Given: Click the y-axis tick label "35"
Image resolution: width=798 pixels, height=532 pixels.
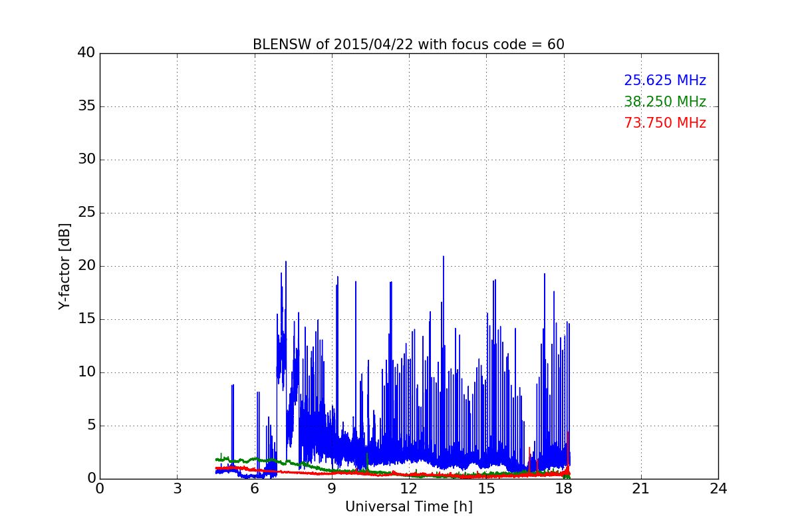Looking at the screenshot, I should pos(86,106).
